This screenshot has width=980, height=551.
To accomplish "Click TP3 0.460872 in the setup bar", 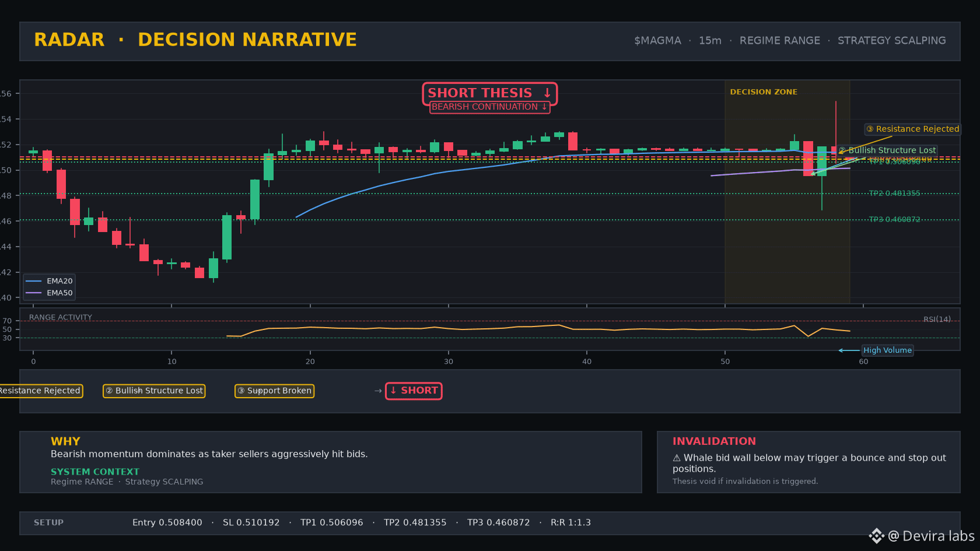I will 499,523.
